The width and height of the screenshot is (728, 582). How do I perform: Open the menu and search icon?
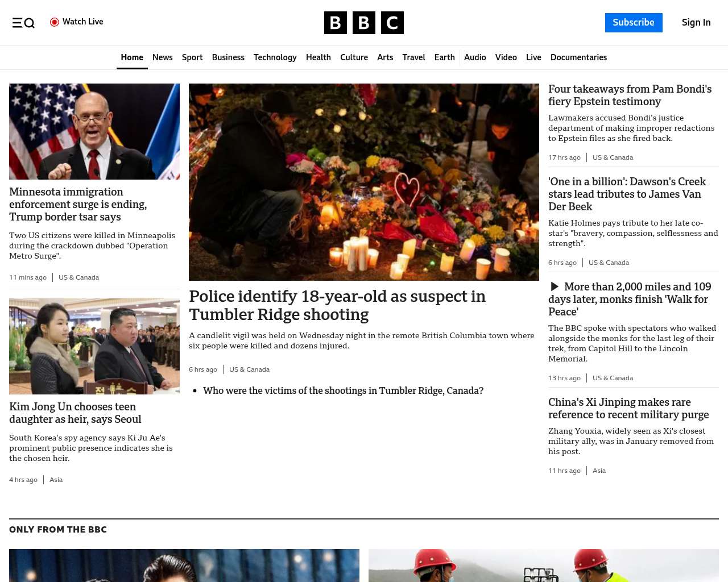23,23
